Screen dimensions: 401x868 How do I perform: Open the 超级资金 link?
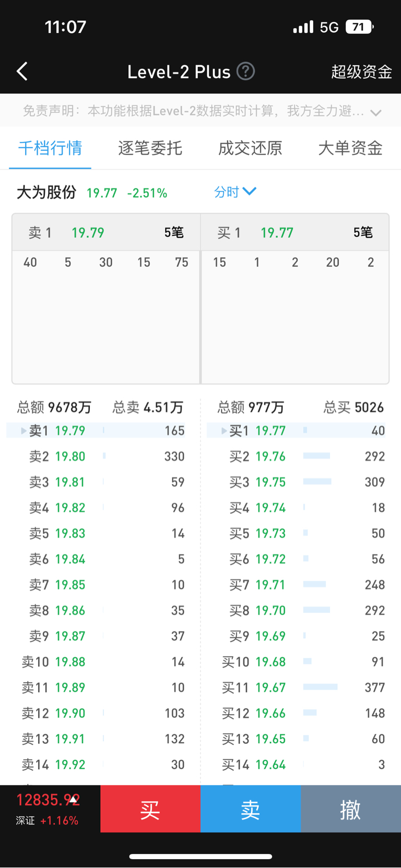pyautogui.click(x=361, y=72)
